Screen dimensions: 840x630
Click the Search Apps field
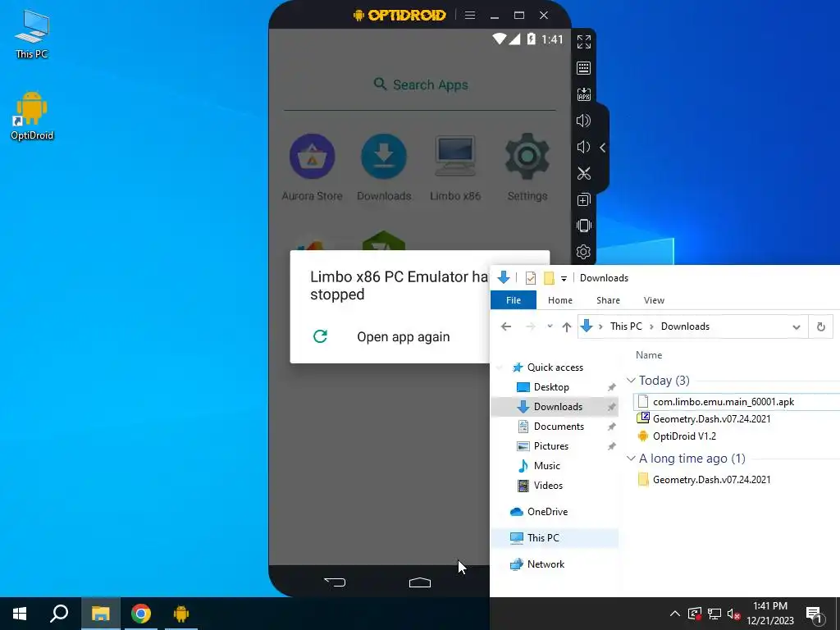click(x=420, y=84)
